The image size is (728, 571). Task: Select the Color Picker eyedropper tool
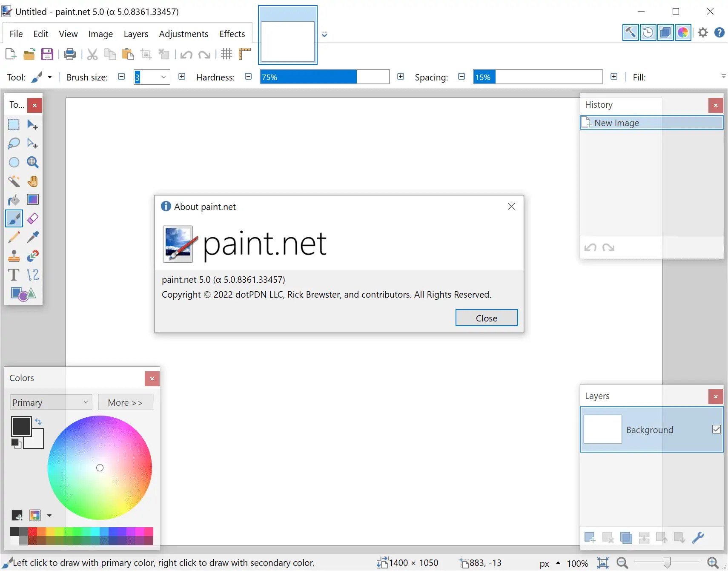[32, 237]
